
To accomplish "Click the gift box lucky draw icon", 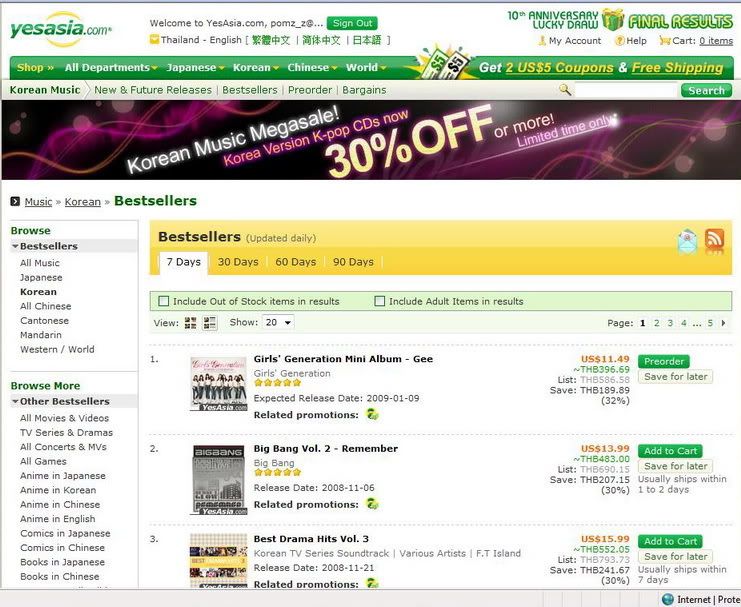I will pos(613,20).
